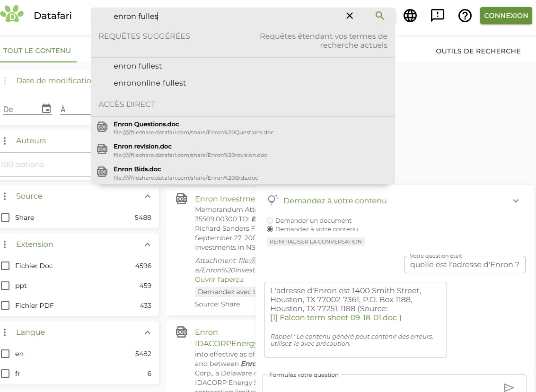Click the previous question quelle est l'adresse d'Enron
The width and height of the screenshot is (536, 392).
coord(465,264)
